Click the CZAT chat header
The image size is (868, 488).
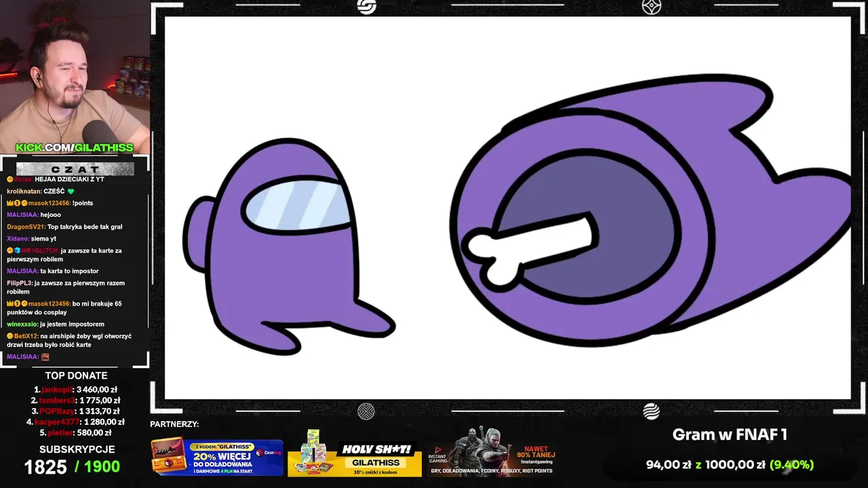tap(75, 169)
